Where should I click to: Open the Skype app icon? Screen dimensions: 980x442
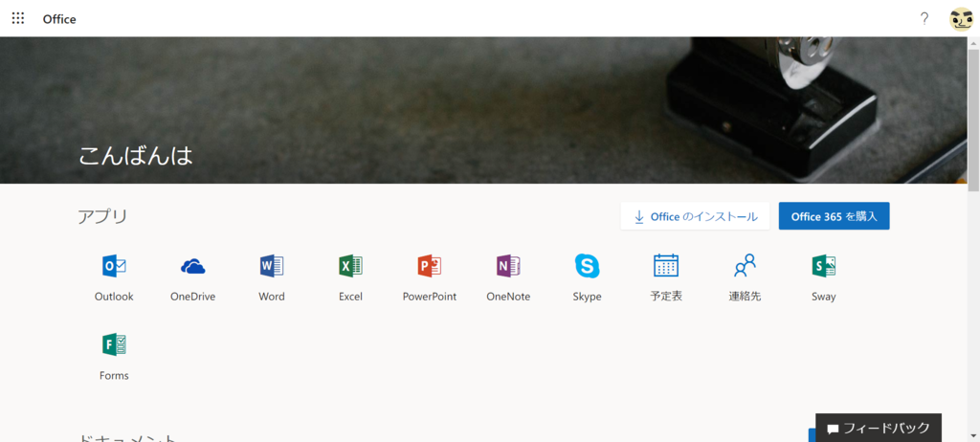(x=587, y=266)
